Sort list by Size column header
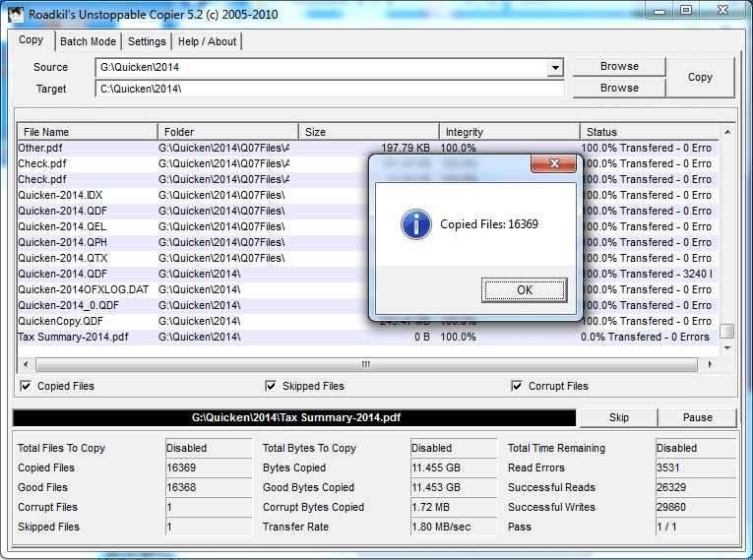 (x=369, y=132)
